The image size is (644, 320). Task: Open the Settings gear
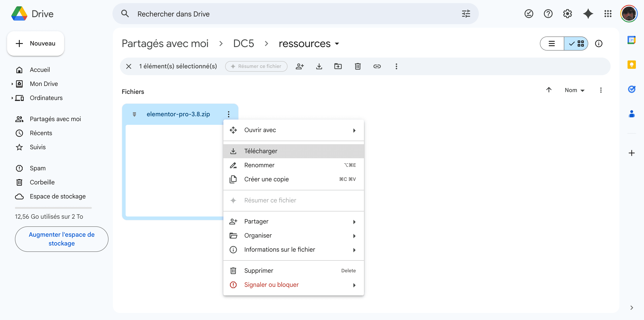(568, 14)
